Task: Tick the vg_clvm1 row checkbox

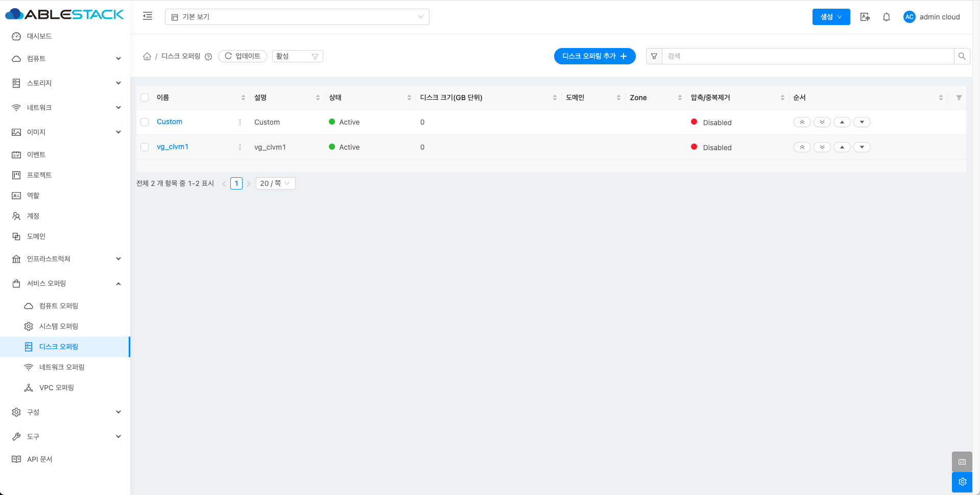Action: click(x=145, y=147)
